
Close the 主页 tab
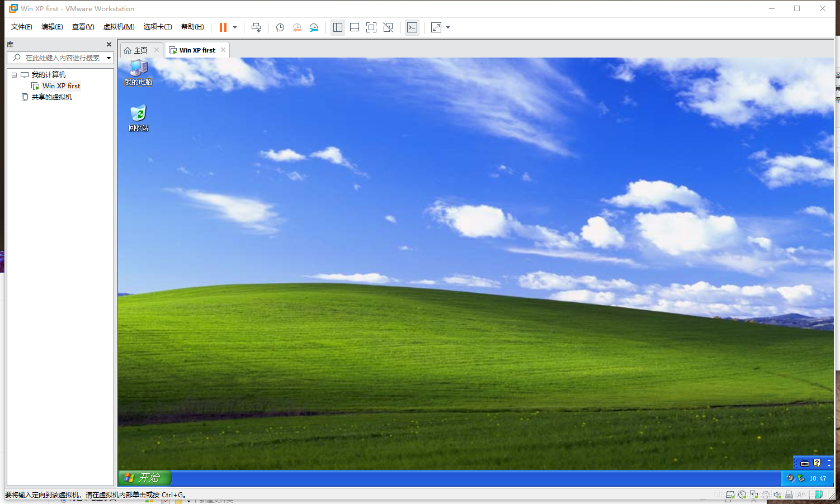(x=157, y=50)
